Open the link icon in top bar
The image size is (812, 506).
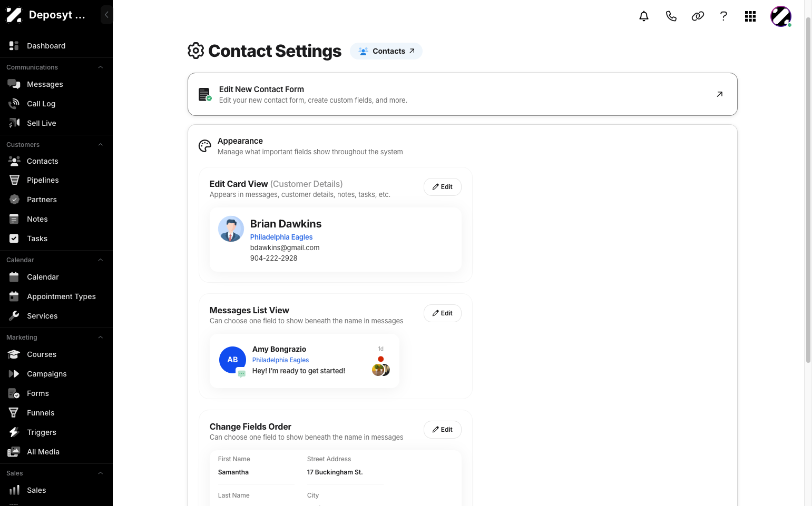(698, 16)
